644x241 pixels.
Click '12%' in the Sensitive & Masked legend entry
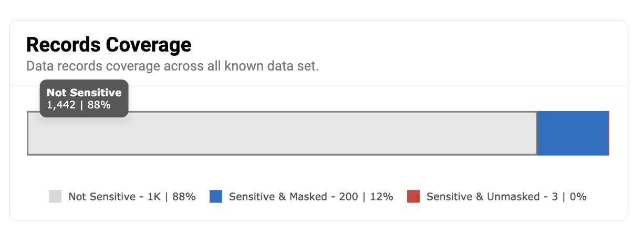(381, 197)
